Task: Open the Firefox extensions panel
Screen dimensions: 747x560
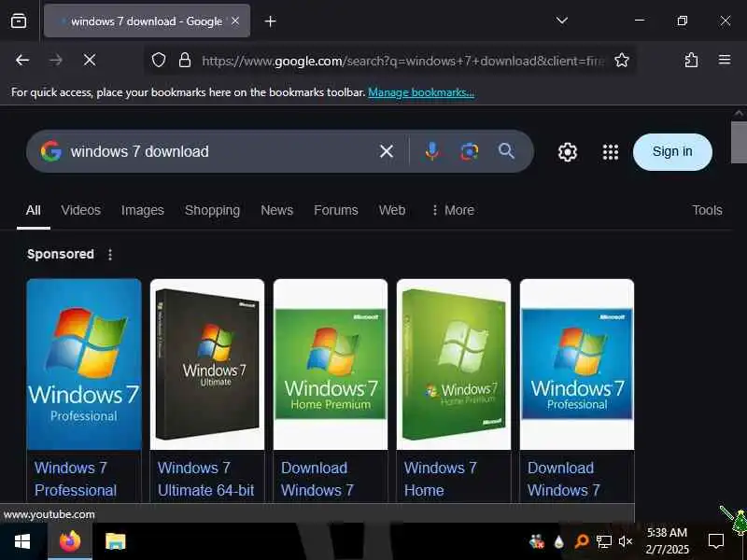Action: pyautogui.click(x=691, y=60)
